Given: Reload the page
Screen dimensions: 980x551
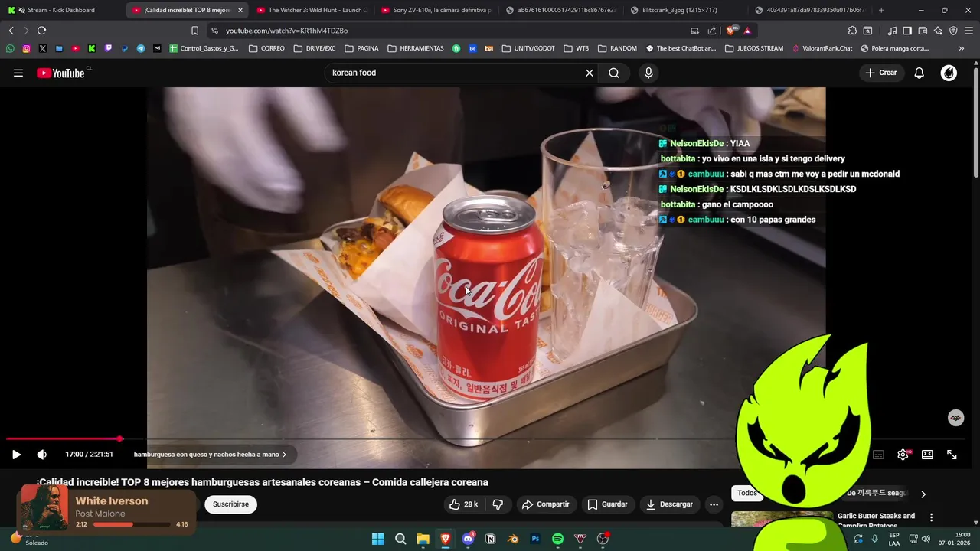Looking at the screenshot, I should click(x=41, y=31).
